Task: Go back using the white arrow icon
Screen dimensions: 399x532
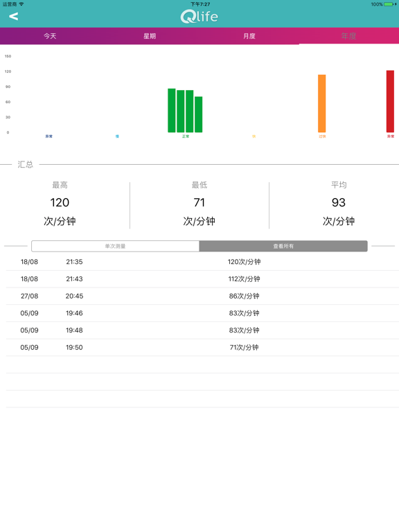Action: (x=14, y=16)
